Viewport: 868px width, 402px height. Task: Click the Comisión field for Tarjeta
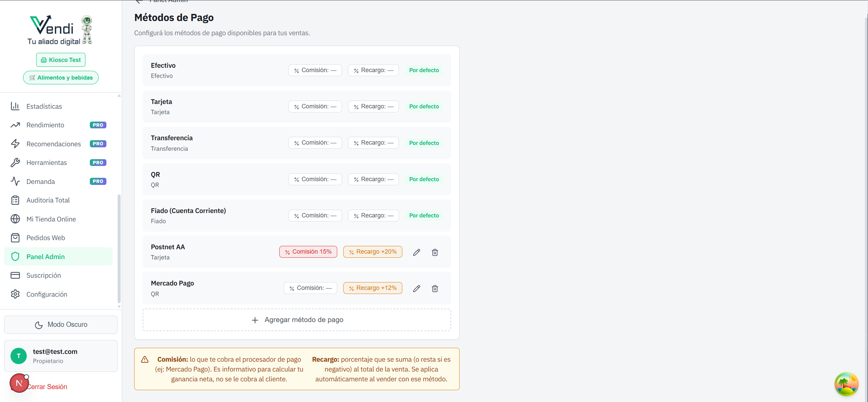(x=315, y=106)
